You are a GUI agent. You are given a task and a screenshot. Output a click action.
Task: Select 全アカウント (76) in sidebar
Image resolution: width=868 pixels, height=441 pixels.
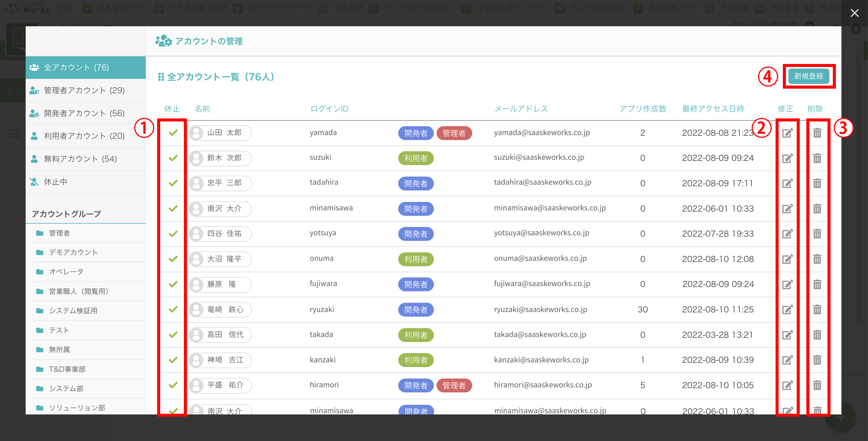[86, 67]
